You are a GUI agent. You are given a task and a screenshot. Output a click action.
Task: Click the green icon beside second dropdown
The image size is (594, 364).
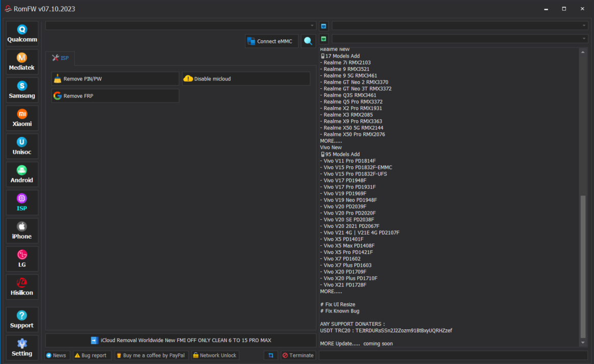point(324,39)
